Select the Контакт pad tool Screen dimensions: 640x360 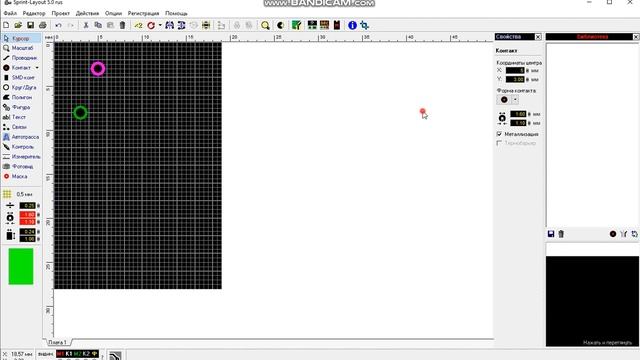(x=18, y=68)
